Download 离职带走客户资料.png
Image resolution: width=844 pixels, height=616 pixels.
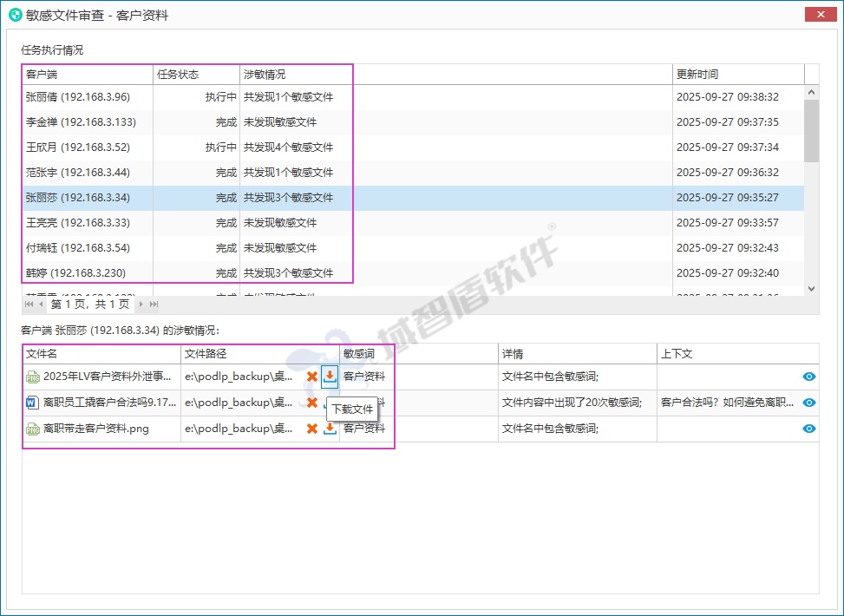tap(329, 428)
